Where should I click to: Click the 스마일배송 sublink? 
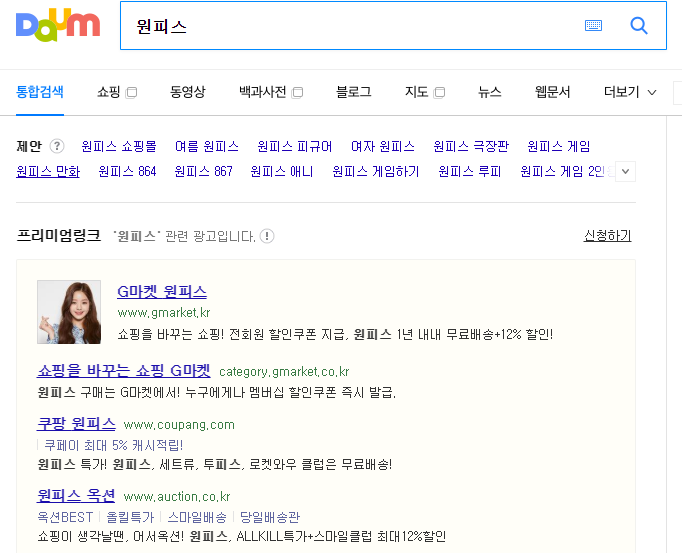point(197,517)
